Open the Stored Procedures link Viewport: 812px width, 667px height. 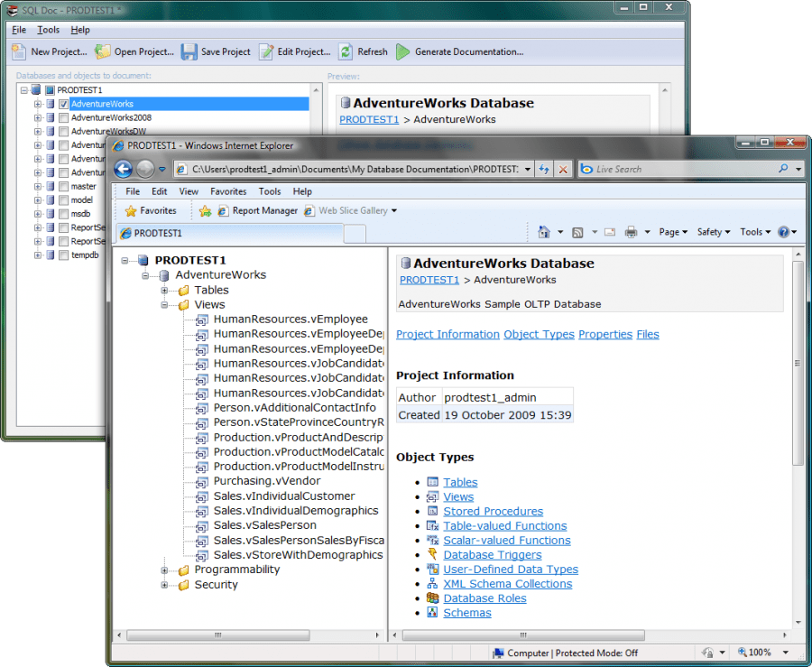point(493,512)
